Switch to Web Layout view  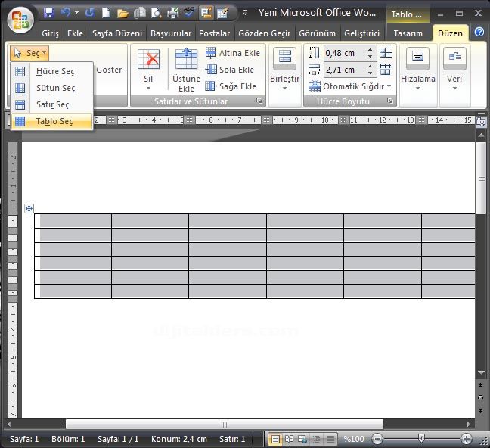pyautogui.click(x=302, y=439)
